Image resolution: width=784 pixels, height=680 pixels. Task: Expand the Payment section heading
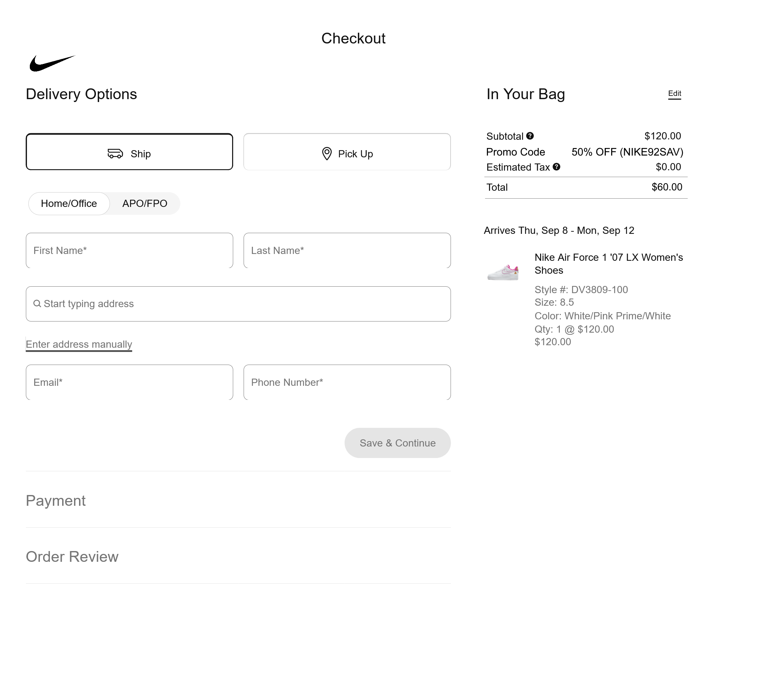coord(56,500)
